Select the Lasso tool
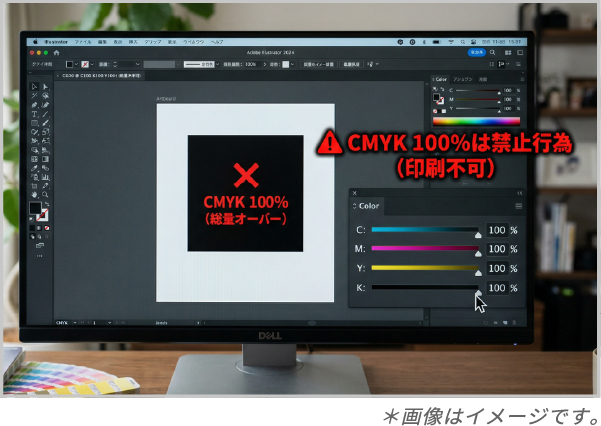 (46, 95)
